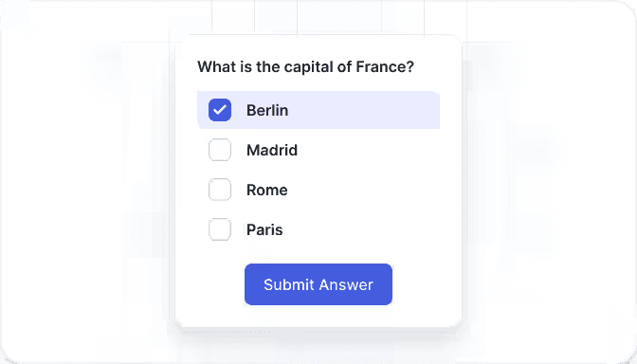Click the "Paris" option label text
Screen dimensions: 637x364
264,229
